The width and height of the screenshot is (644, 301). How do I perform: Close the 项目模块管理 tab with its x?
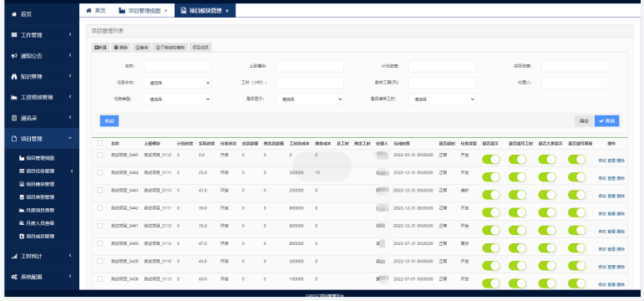(x=226, y=11)
